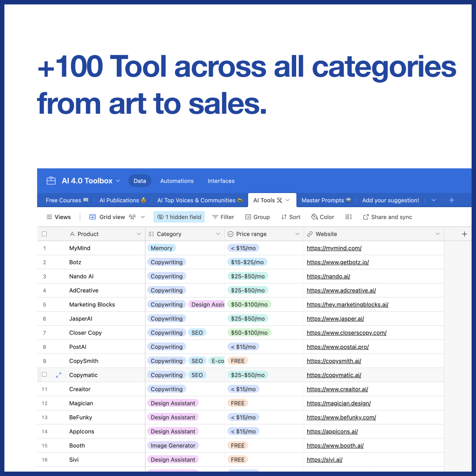Open the Price range column dropdown arrow
The image size is (476, 476).
(297, 234)
